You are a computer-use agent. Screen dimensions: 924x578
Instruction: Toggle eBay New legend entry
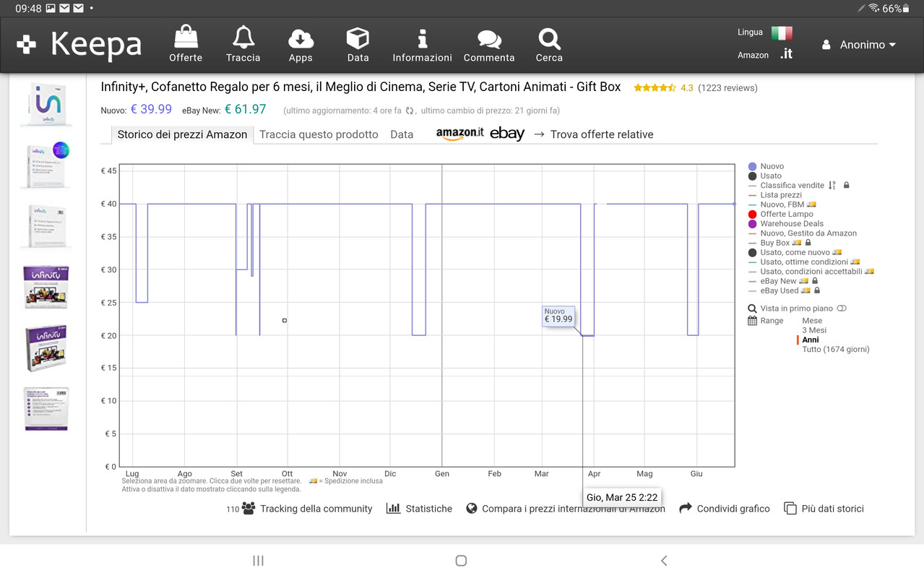point(778,281)
